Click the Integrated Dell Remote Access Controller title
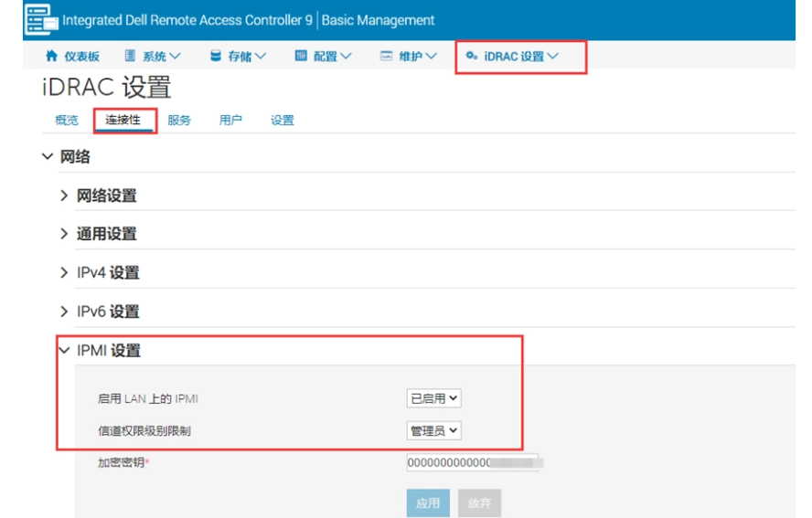The height and width of the screenshot is (518, 812). pyautogui.click(x=187, y=20)
